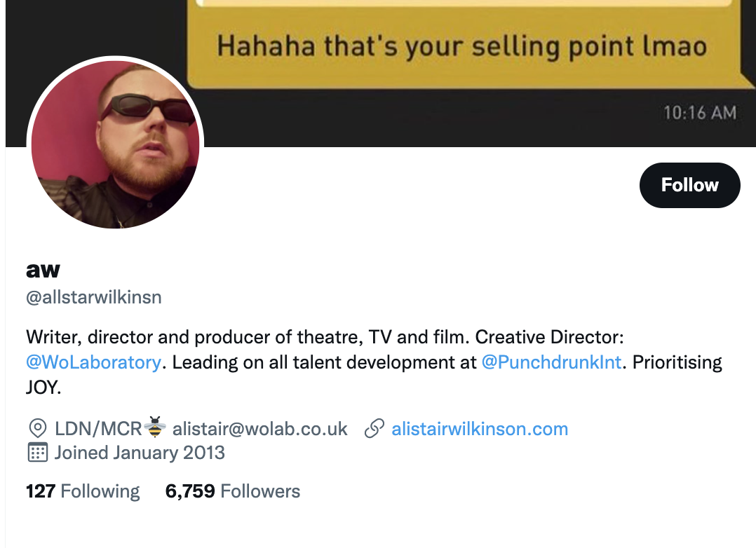Open the @WoLaboratory mention link
756x548 pixels.
coord(93,363)
